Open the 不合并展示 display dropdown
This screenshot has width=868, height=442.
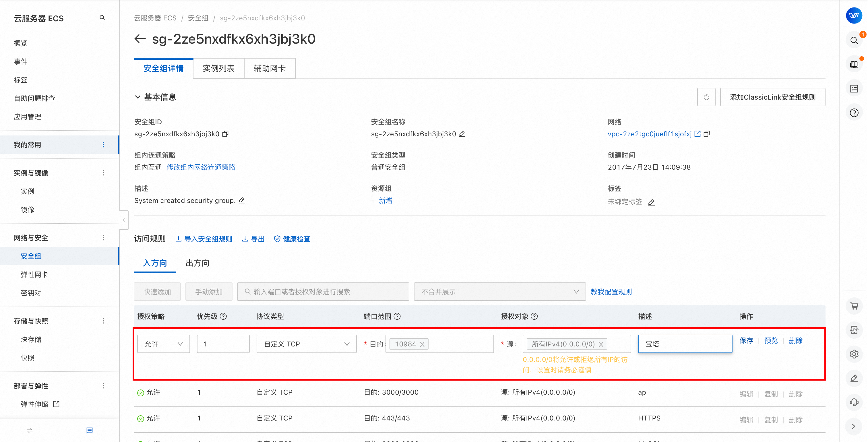pos(500,291)
